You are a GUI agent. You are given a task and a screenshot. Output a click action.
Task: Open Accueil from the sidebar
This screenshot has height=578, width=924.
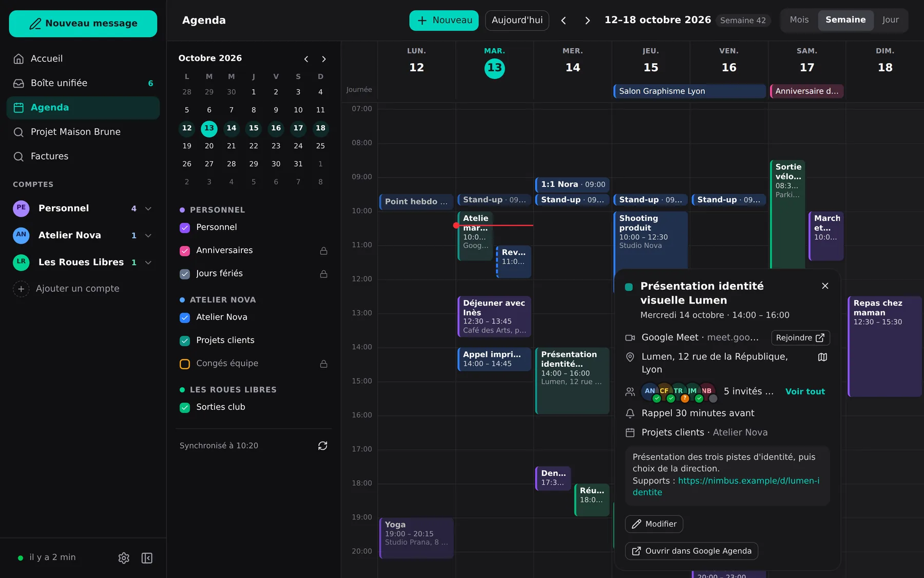83,59
